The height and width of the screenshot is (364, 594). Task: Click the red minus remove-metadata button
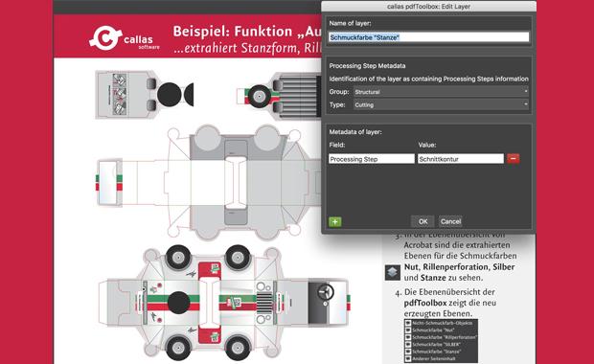point(514,159)
